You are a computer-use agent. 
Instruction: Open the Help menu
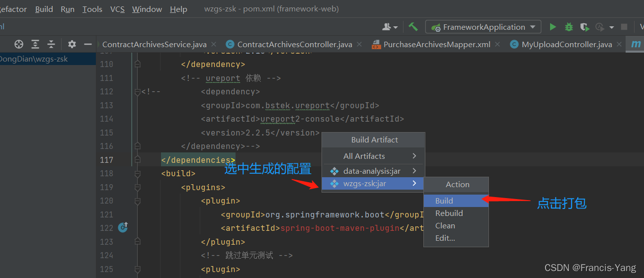[178, 9]
